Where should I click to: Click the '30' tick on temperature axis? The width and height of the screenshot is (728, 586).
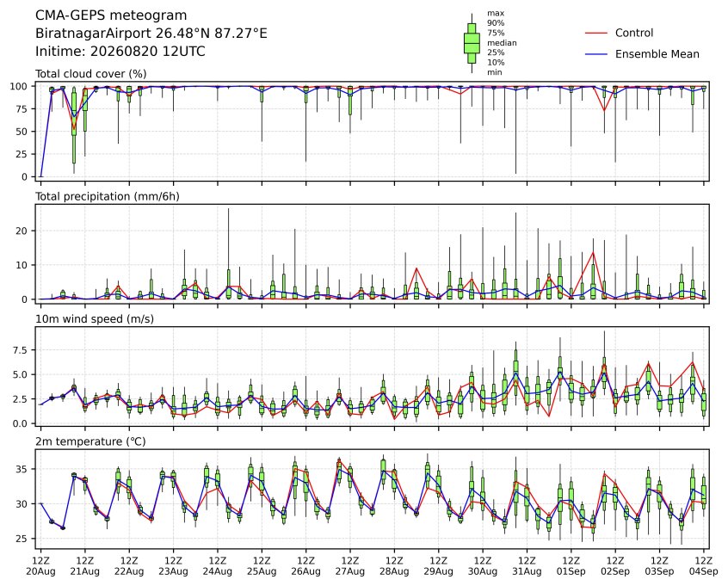point(22,503)
